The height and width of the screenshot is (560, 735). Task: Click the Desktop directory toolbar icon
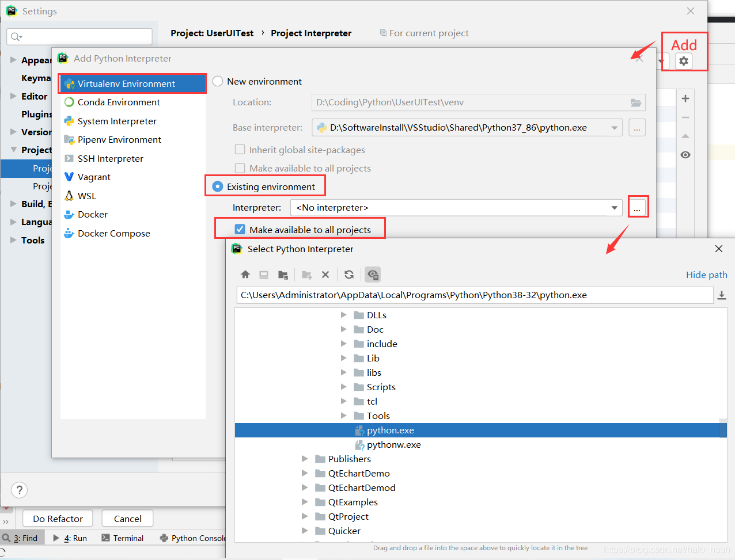264,275
